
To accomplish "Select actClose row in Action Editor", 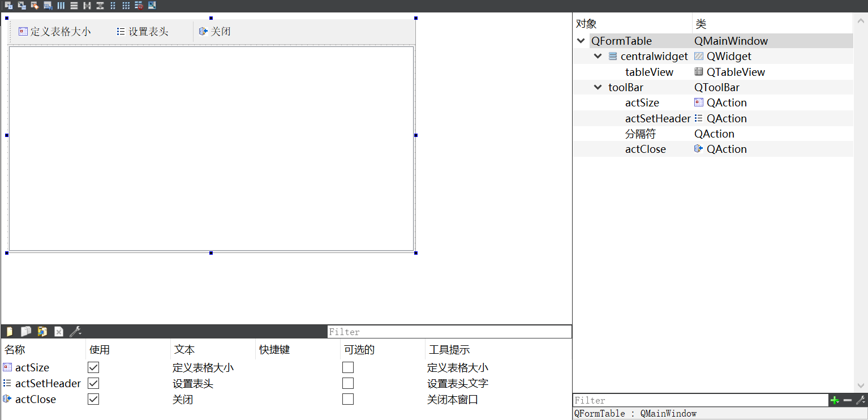I will click(286, 399).
